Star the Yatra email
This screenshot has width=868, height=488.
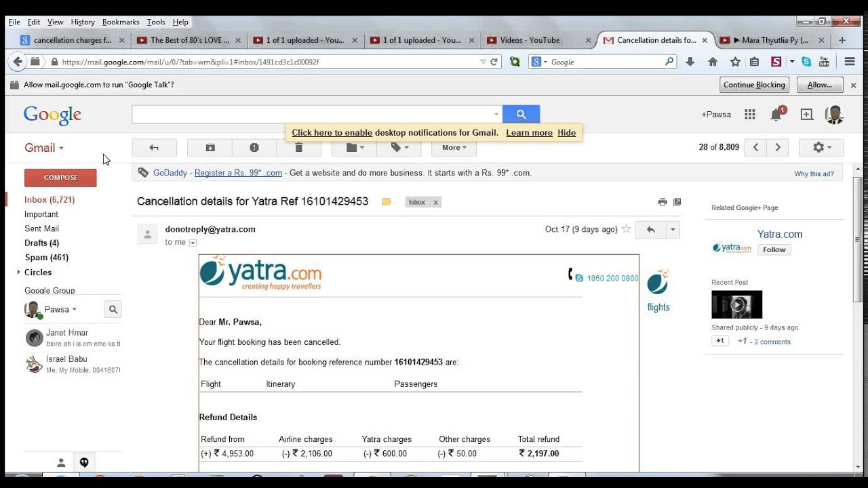627,229
